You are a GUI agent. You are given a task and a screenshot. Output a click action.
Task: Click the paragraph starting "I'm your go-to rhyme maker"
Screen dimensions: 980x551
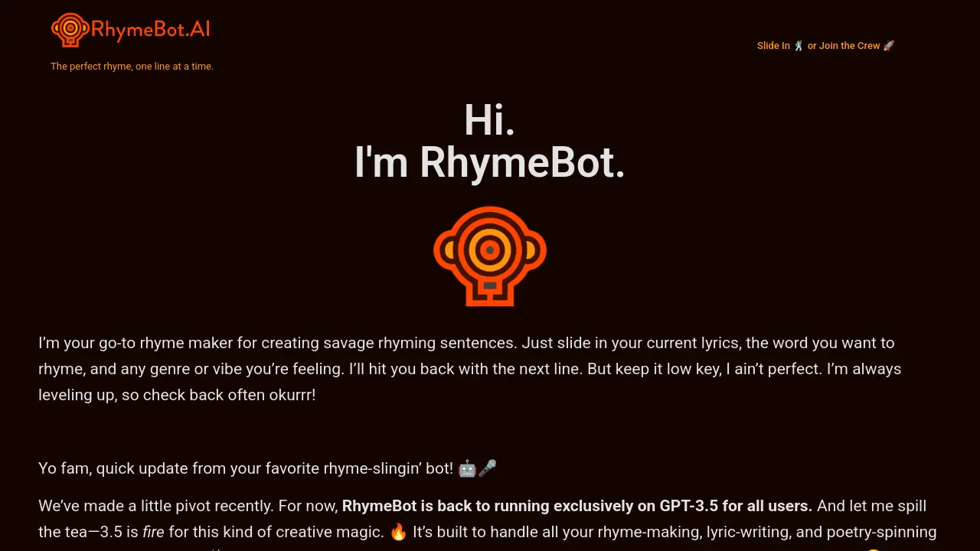(469, 369)
